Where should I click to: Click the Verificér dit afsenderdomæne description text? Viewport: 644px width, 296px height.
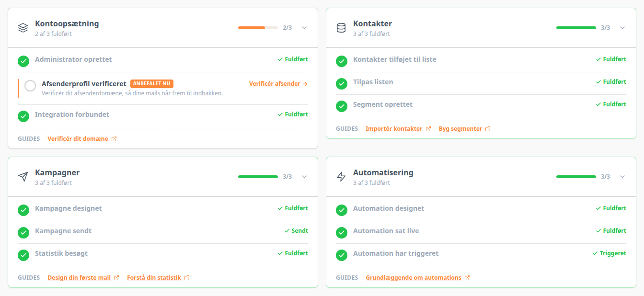click(132, 93)
